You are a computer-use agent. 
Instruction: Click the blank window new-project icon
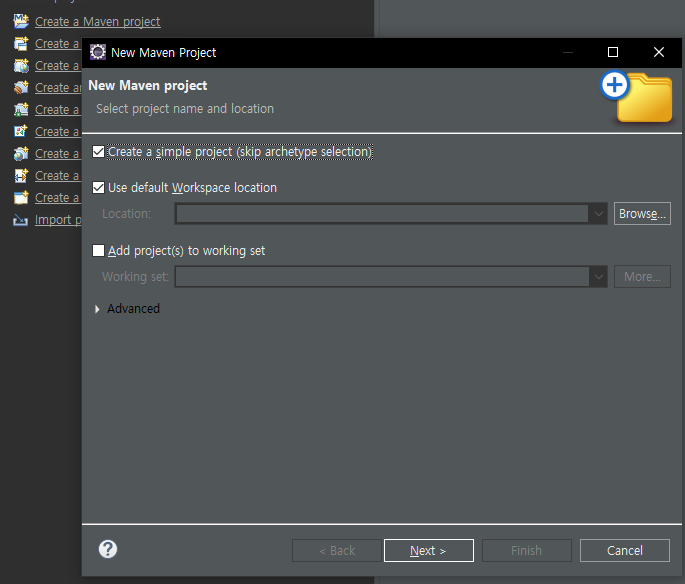[21, 197]
